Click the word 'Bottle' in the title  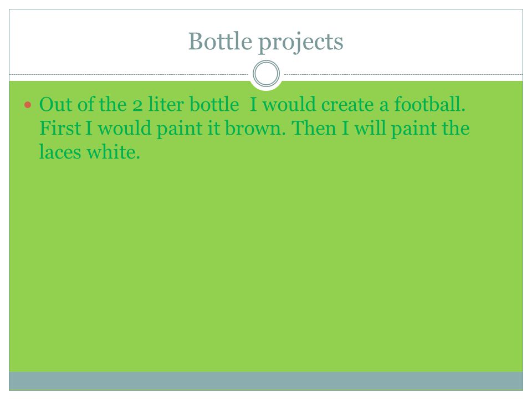tap(220, 41)
